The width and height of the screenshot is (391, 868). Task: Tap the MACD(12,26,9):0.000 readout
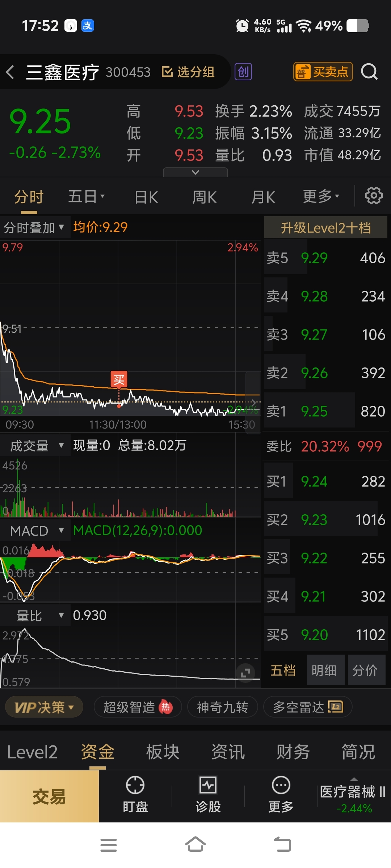[138, 530]
